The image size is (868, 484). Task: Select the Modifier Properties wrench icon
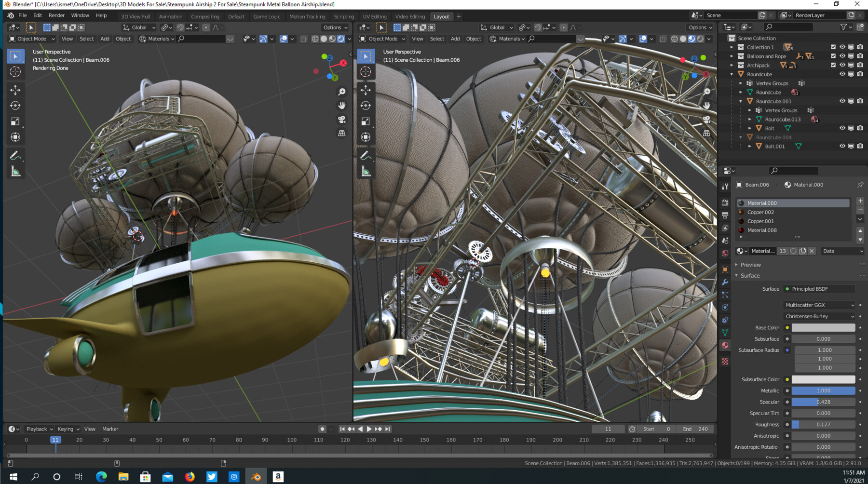(x=725, y=283)
